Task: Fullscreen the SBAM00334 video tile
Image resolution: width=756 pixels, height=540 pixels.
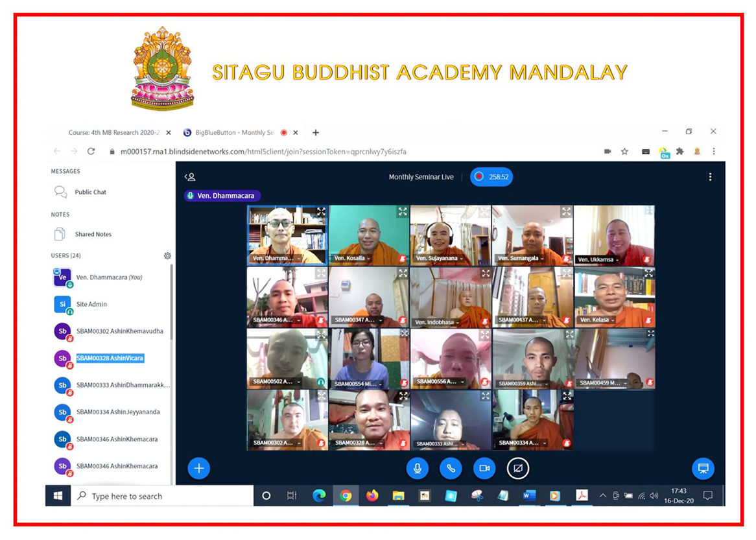Action: pos(567,396)
